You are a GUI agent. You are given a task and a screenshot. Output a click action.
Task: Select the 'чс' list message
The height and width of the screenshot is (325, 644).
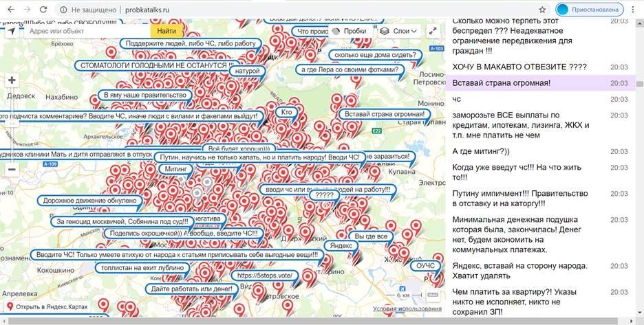click(x=541, y=100)
